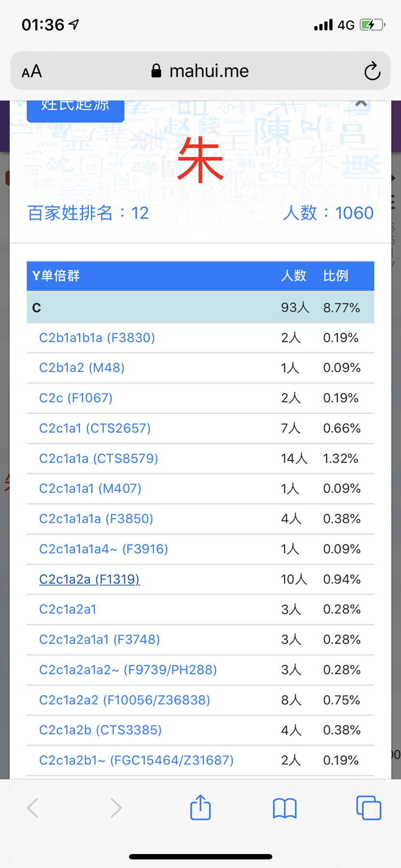Open haplogroup C2b1a1b1a (F3830)
This screenshot has width=401, height=868.
[97, 337]
